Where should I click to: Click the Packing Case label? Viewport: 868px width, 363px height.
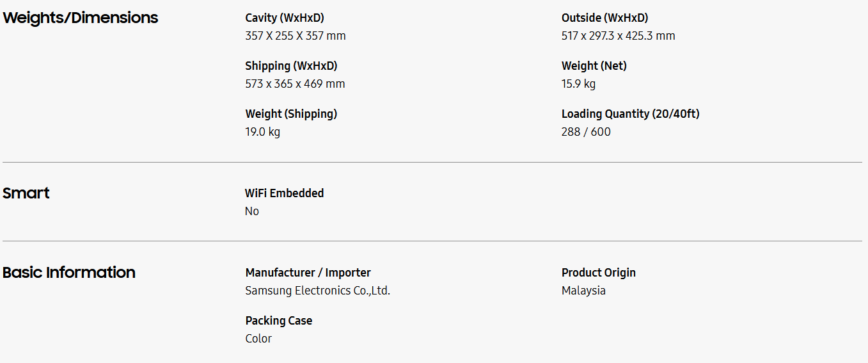[279, 321]
